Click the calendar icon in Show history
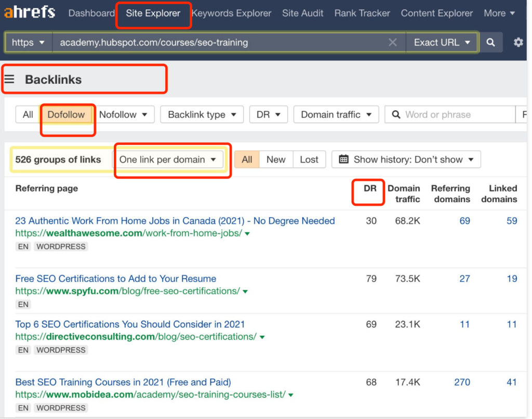This screenshot has height=419, width=532. click(x=344, y=159)
